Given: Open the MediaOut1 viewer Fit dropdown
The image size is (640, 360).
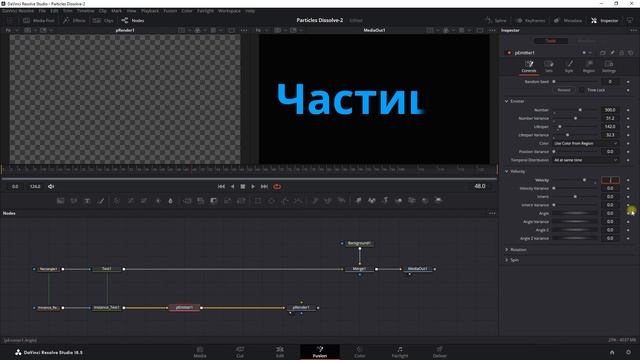Looking at the screenshot, I should click(x=261, y=30).
